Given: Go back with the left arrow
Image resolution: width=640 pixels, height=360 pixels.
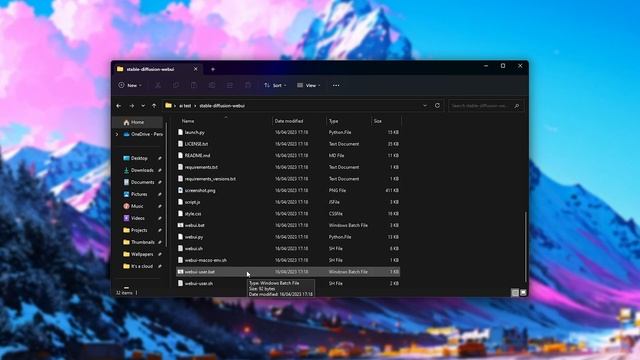Looking at the screenshot, I should pos(119,106).
